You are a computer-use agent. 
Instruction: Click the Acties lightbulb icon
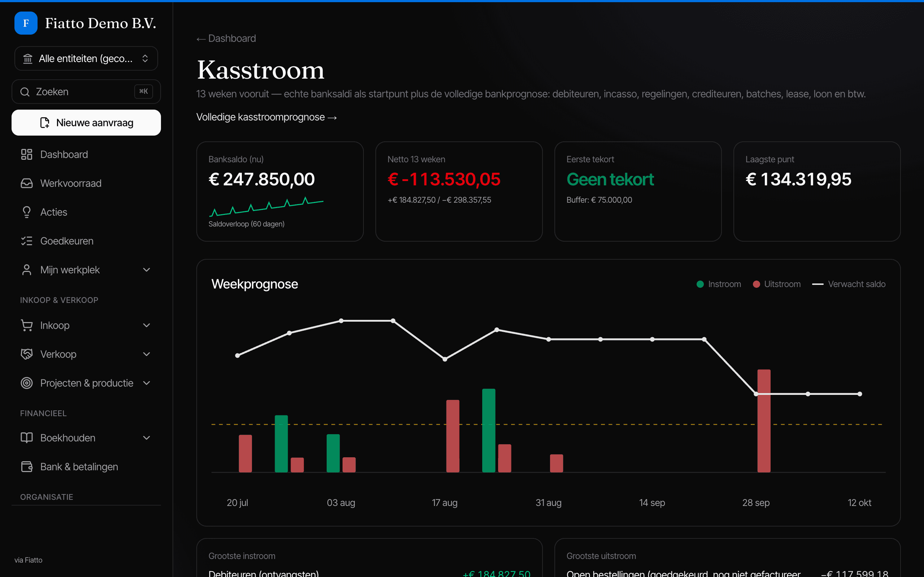(x=26, y=212)
